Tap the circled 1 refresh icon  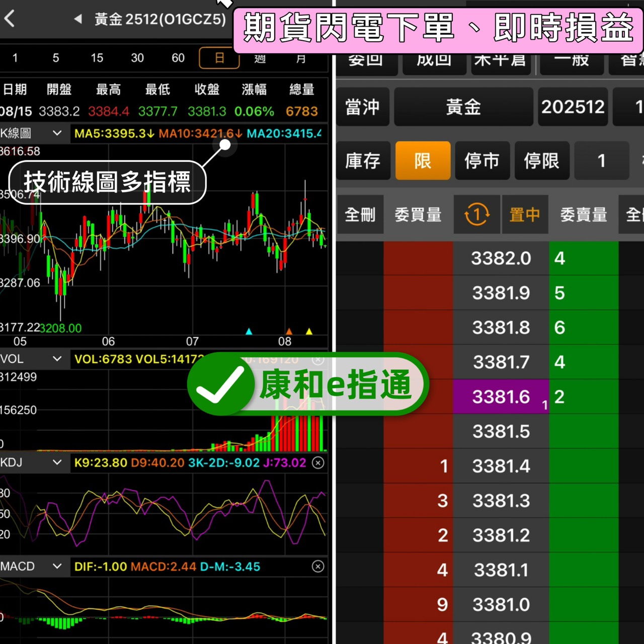click(x=476, y=215)
